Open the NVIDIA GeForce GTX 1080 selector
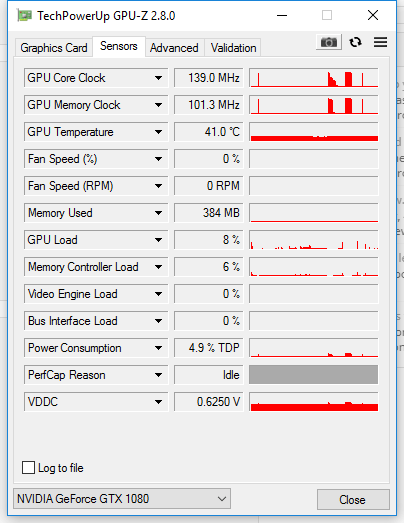Screen dimensions: 404x523 point(122,499)
